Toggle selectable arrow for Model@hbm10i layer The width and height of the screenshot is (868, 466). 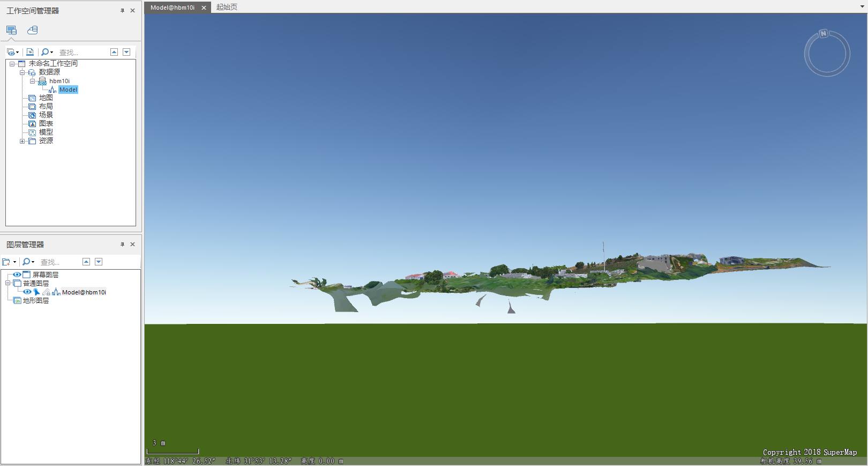coord(36,292)
